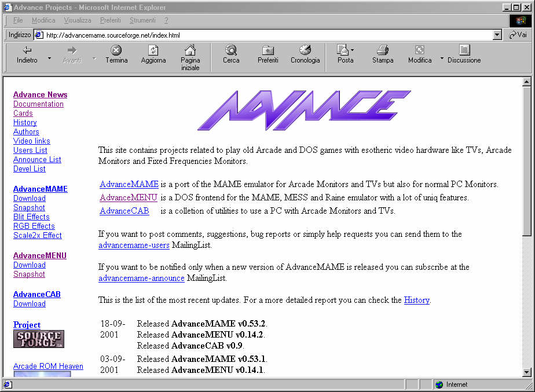Image resolution: width=535 pixels, height=392 pixels.
Task: Click the AdvanceMAME v0.53.1 release text
Action: pyautogui.click(x=218, y=359)
